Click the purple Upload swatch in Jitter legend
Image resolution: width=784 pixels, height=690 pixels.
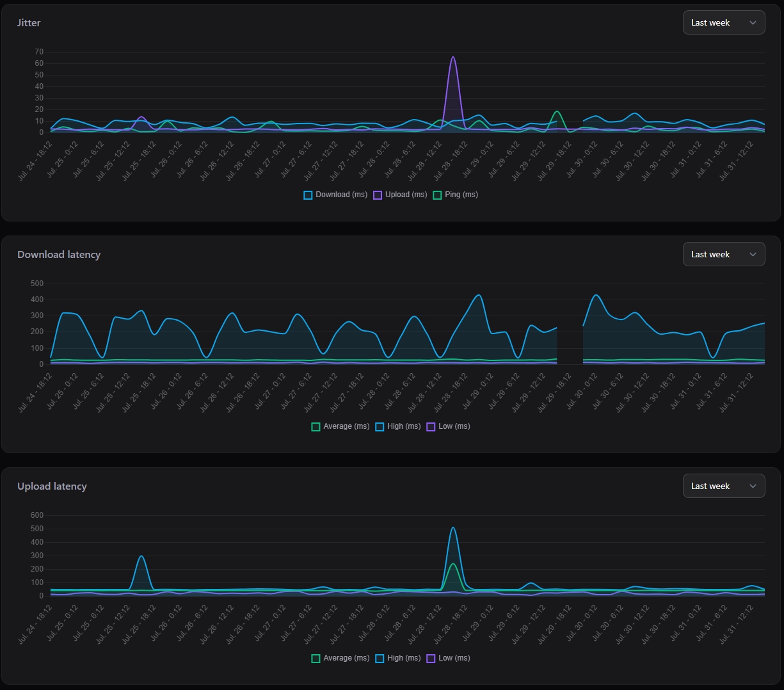click(378, 195)
